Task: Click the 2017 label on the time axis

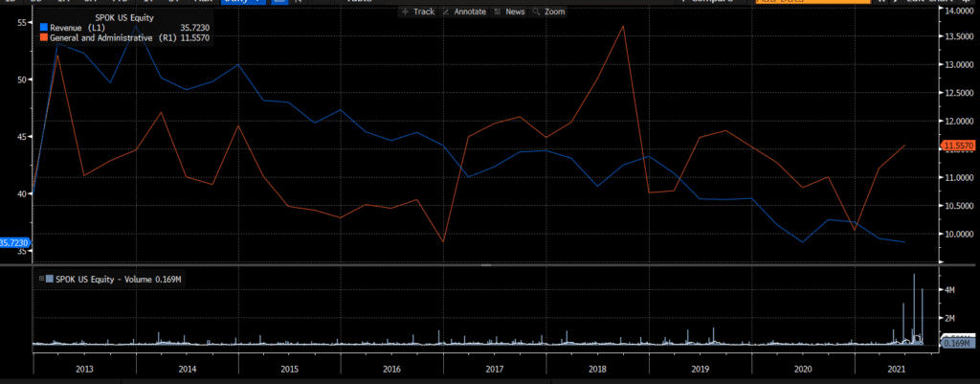Action: [495, 368]
